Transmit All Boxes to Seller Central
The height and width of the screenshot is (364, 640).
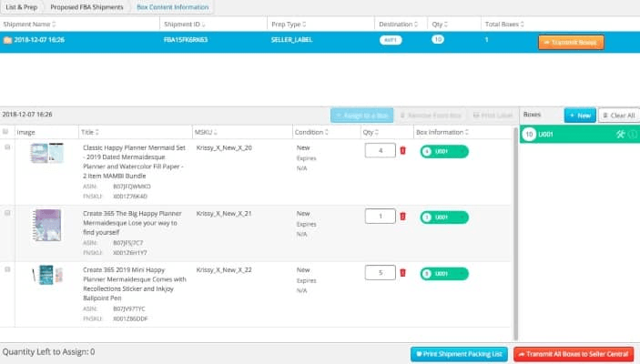[x=574, y=354]
